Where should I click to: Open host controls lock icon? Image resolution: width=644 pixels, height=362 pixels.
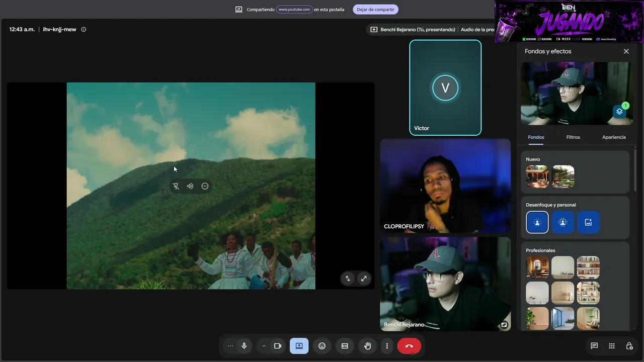pos(629,346)
